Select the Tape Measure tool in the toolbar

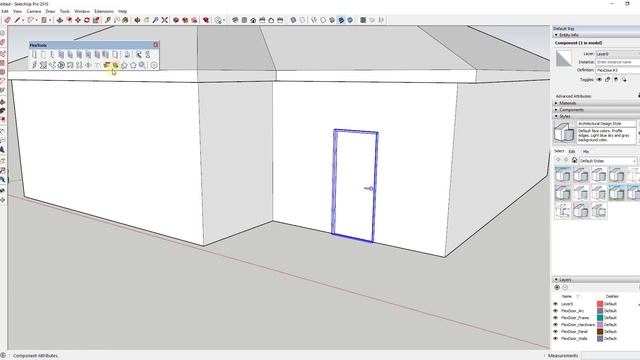point(108,20)
